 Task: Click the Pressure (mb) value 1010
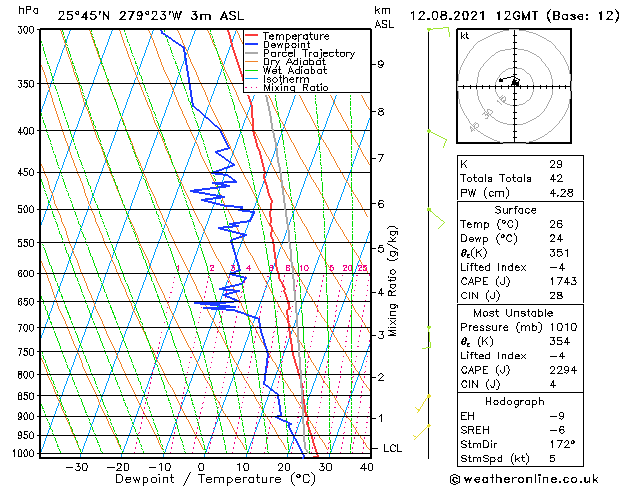(563, 327)
